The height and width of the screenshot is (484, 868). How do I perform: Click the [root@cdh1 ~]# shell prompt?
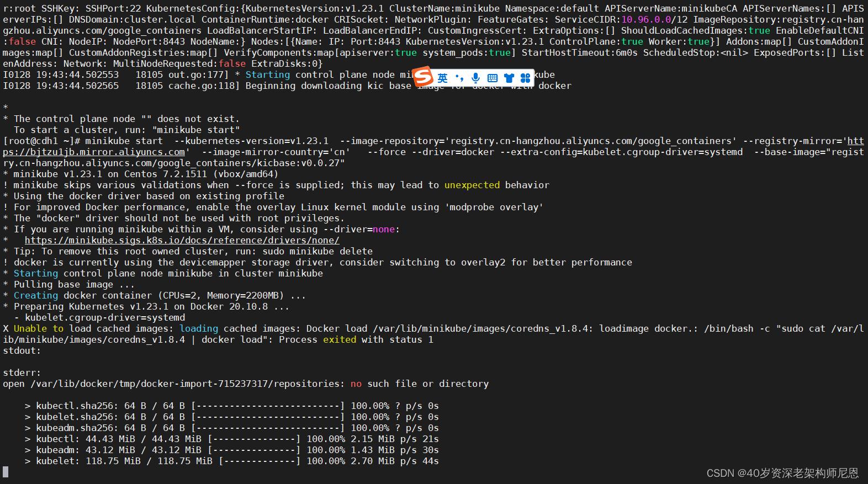pos(41,141)
